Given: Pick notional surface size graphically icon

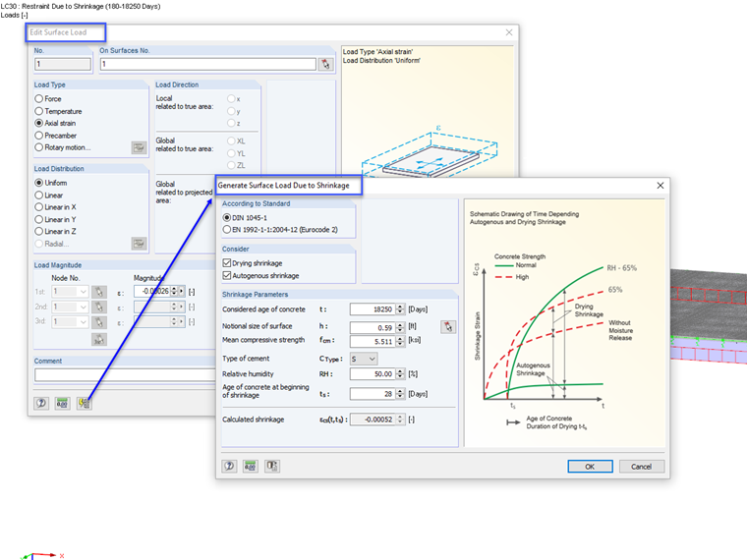Looking at the screenshot, I should [x=448, y=326].
